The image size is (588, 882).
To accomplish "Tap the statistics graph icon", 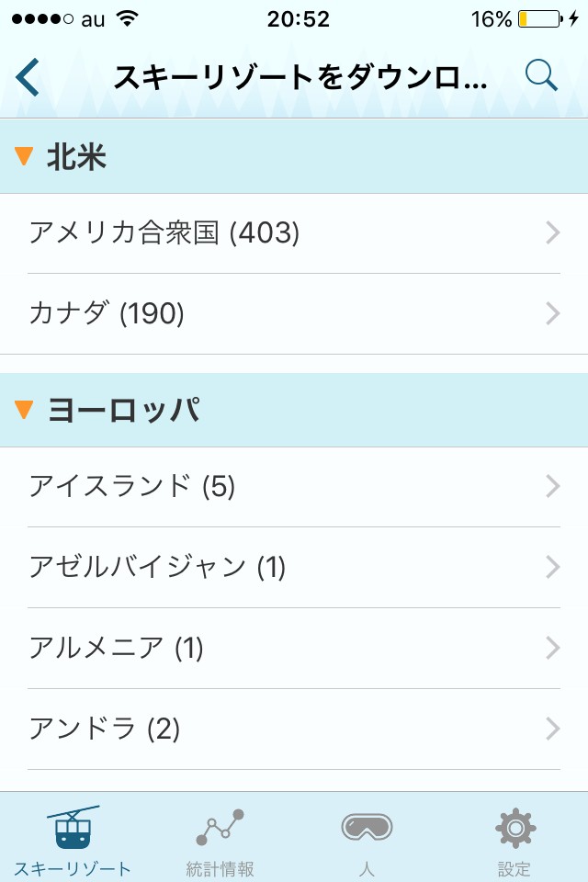I will [x=220, y=828].
